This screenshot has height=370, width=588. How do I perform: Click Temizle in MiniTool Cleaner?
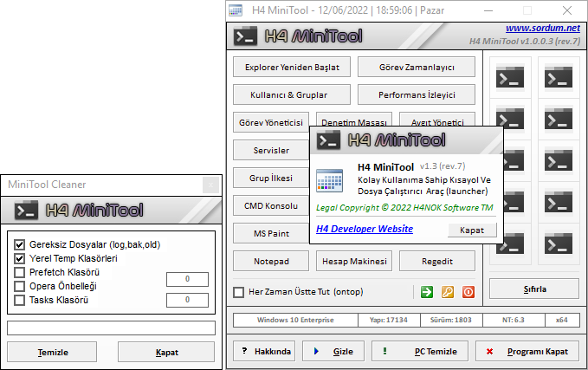click(x=52, y=352)
